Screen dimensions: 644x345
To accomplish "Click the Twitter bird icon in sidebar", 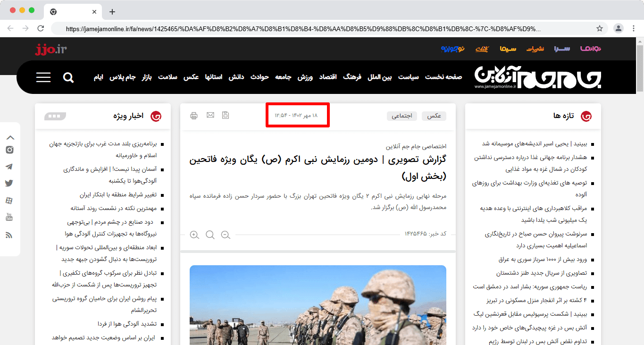I will click(9, 184).
